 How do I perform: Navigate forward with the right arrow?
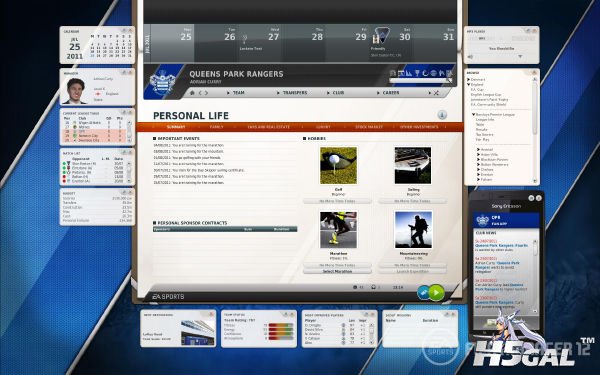(206, 93)
